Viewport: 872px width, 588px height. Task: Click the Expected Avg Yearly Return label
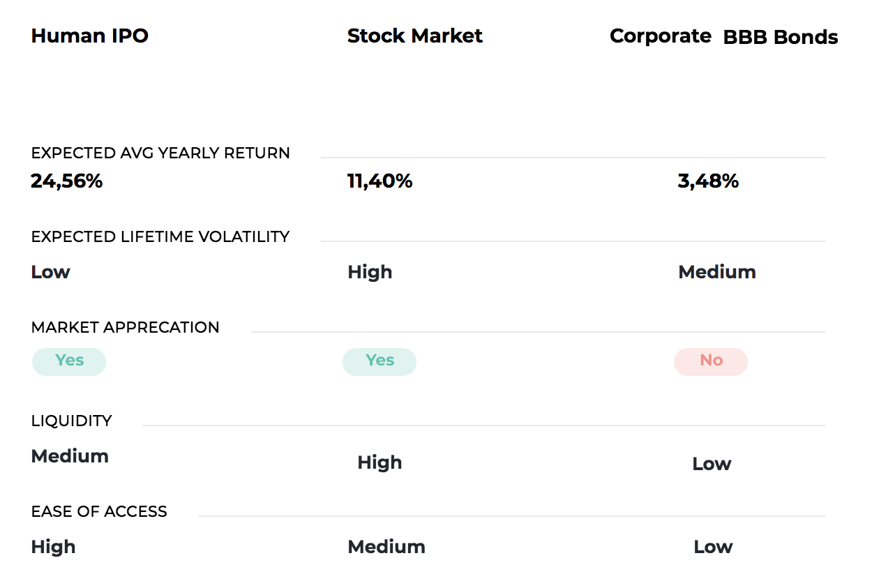(160, 153)
